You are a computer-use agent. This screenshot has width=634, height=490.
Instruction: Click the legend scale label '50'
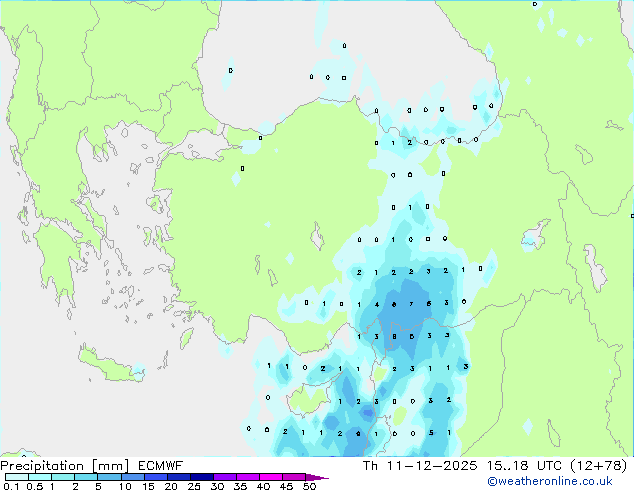[309, 486]
